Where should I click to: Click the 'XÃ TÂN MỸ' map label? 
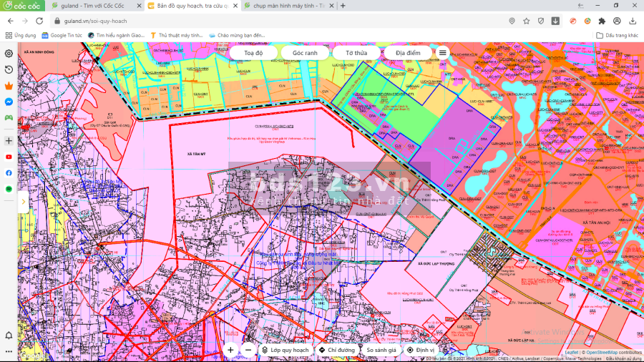[x=196, y=154]
